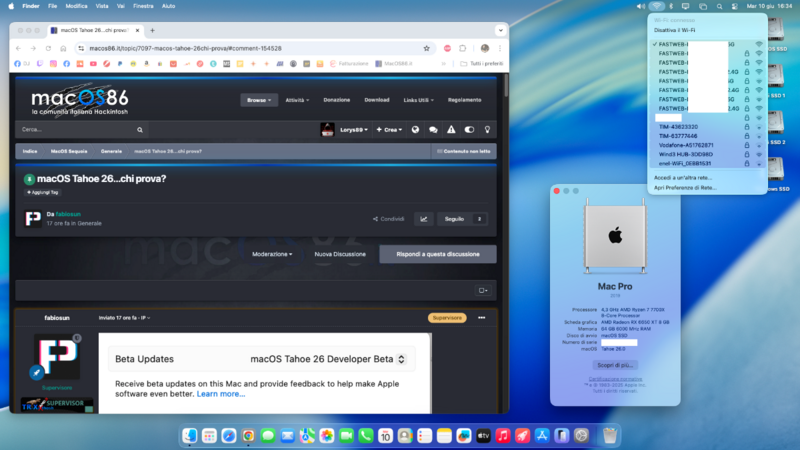Click Donazione in forum navigation
Viewport: 800px width, 450px height.
tap(337, 100)
